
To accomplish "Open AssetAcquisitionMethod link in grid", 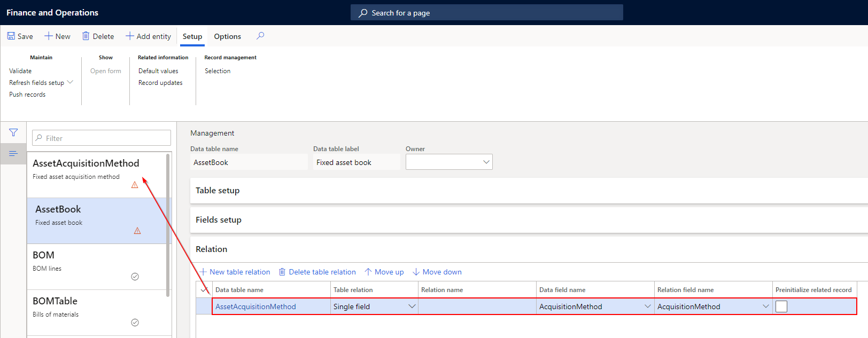I will pyautogui.click(x=255, y=306).
